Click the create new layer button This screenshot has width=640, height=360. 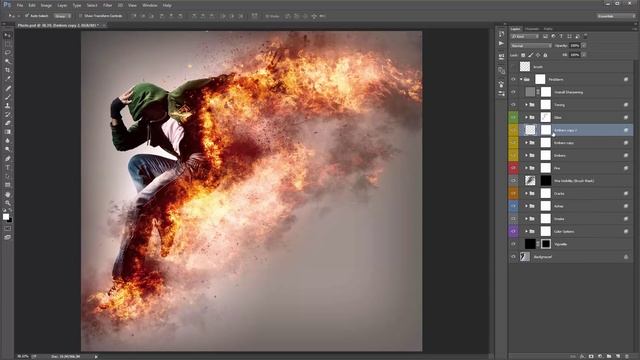618,356
